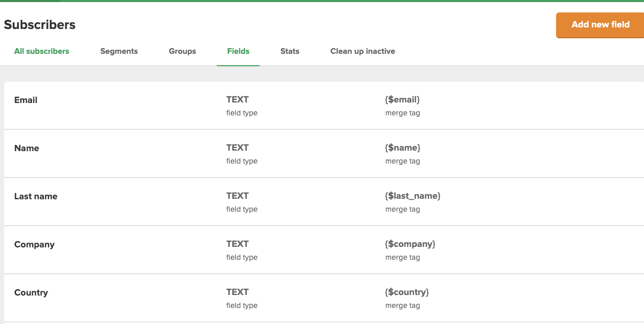Viewport: 644px width, 324px height.
Task: Click the {$email} merge tag
Action: pyautogui.click(x=402, y=99)
